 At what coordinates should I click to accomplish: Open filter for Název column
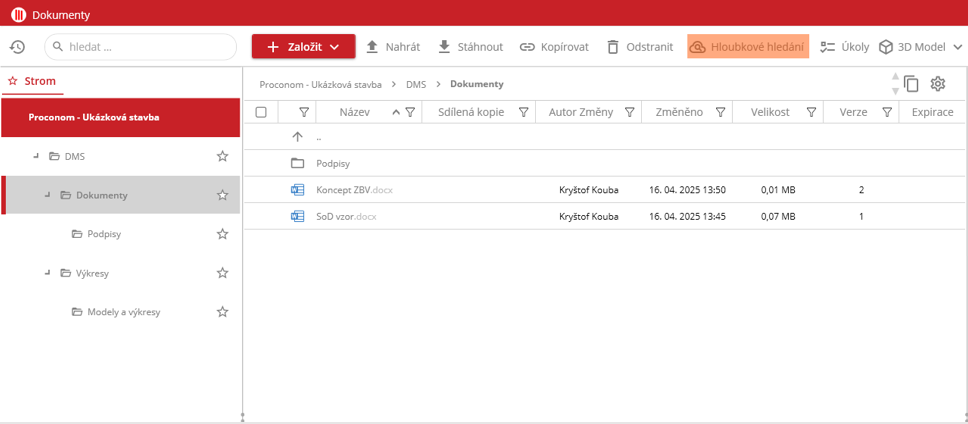point(410,113)
